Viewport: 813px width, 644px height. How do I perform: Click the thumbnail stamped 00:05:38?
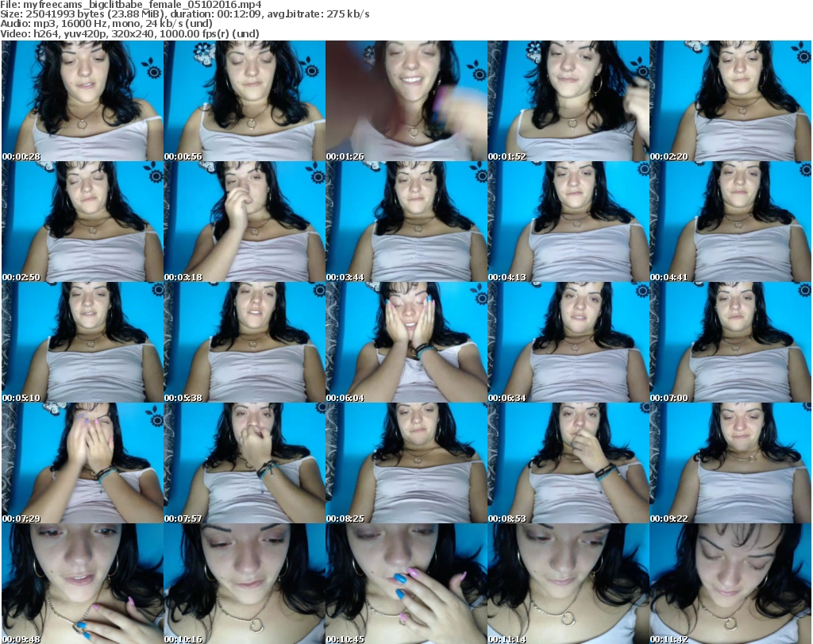[x=245, y=342]
